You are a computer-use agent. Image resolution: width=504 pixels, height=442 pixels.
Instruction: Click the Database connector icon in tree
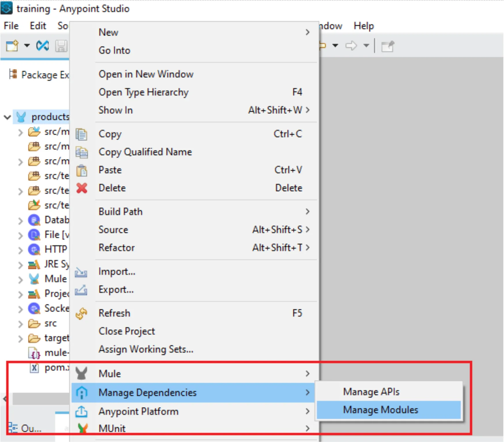[x=34, y=220]
